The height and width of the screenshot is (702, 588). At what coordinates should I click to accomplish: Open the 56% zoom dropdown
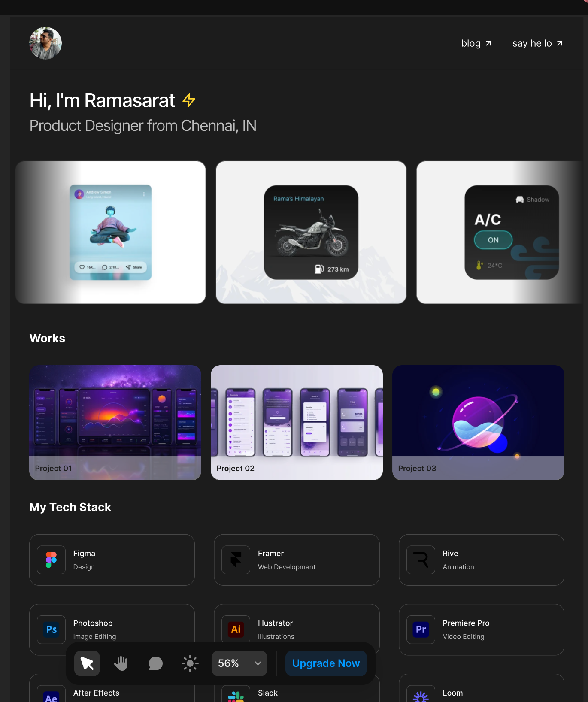tap(239, 663)
